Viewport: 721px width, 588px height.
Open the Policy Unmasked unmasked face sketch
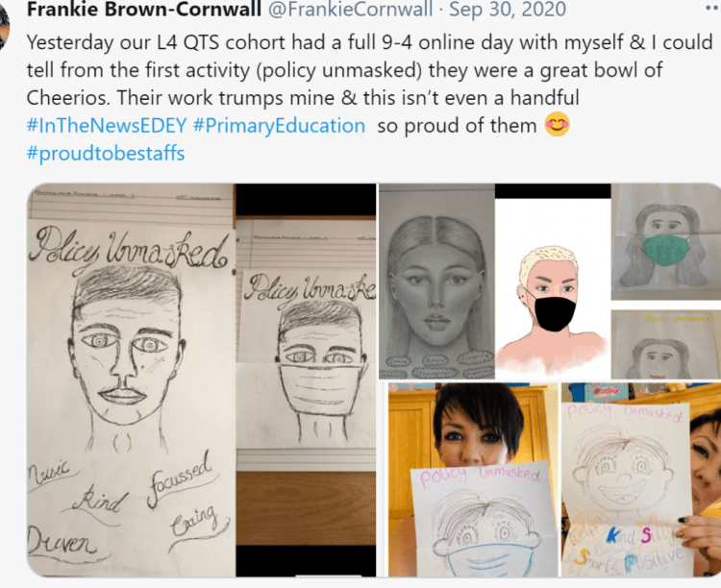click(131, 380)
